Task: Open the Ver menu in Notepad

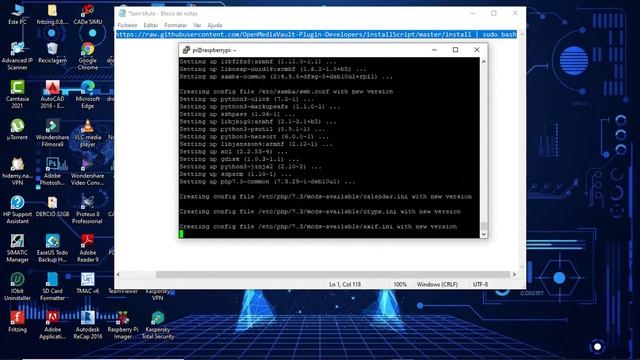Action: click(197, 25)
